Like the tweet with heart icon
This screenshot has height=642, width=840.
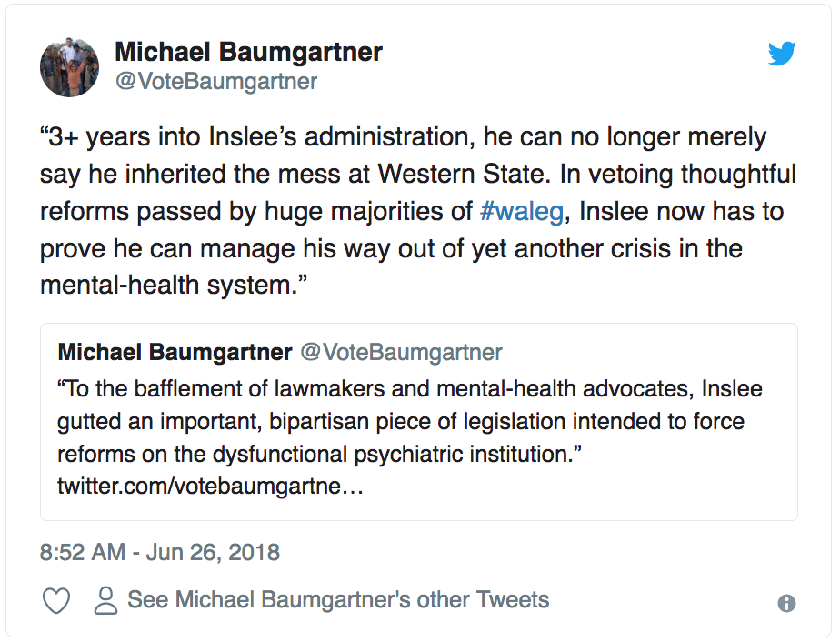(x=56, y=600)
